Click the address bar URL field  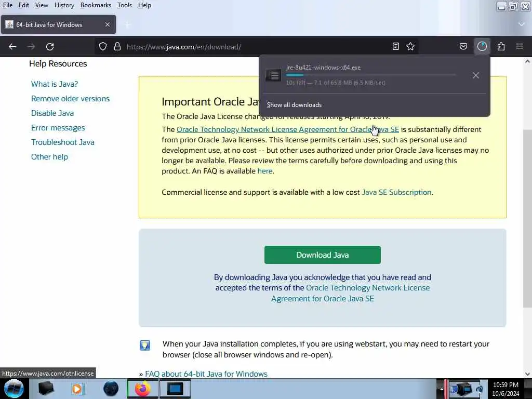click(256, 46)
